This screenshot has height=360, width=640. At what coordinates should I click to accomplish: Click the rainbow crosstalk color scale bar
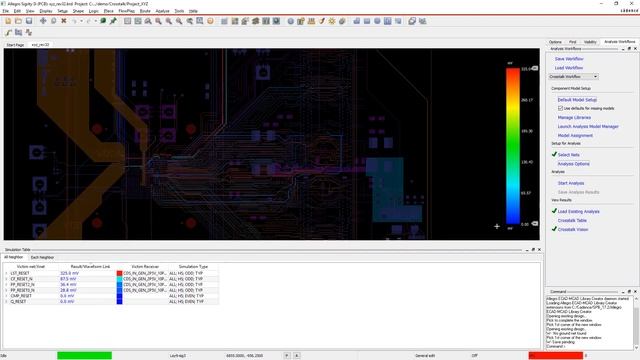click(x=513, y=146)
